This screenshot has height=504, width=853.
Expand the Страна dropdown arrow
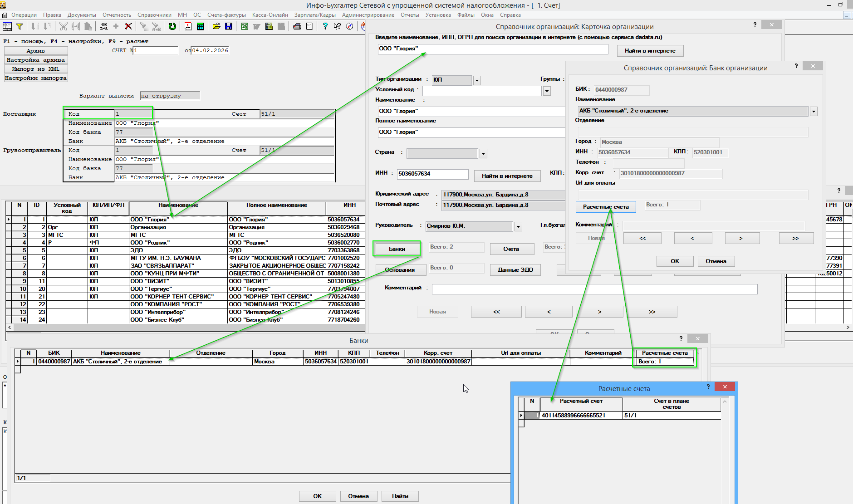pos(483,154)
